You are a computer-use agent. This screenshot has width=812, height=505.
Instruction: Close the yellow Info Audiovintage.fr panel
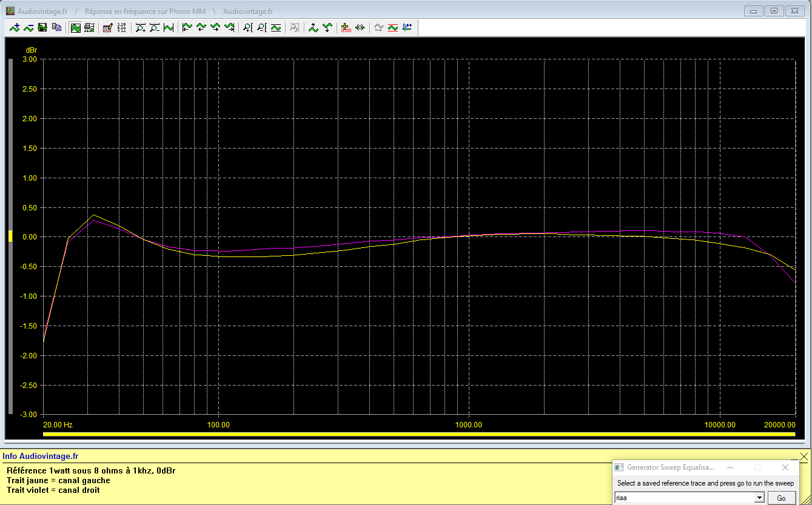804,457
